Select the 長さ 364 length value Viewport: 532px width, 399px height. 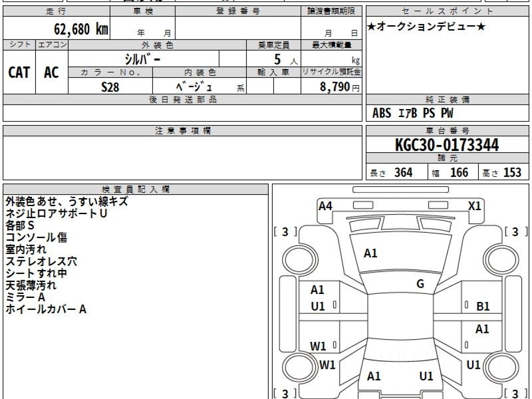click(391, 172)
